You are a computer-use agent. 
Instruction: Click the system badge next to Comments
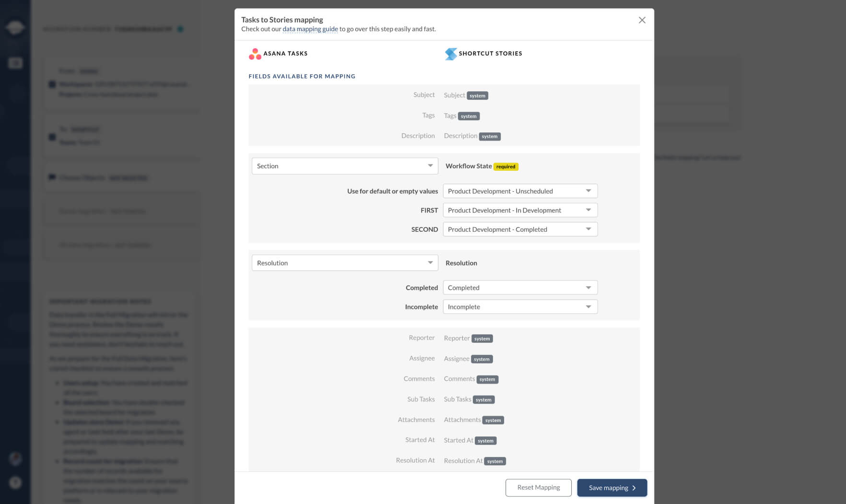(x=487, y=380)
